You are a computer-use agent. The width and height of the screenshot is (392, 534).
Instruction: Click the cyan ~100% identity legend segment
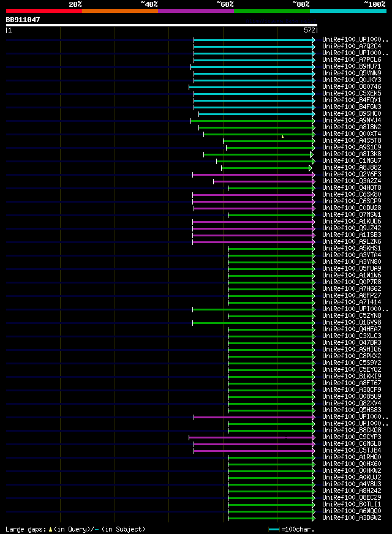click(348, 11)
